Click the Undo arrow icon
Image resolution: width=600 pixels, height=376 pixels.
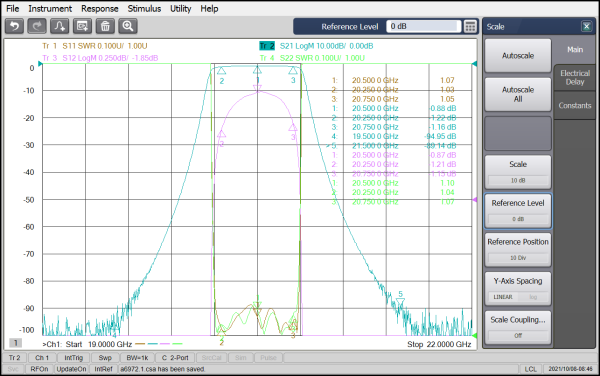coord(15,26)
